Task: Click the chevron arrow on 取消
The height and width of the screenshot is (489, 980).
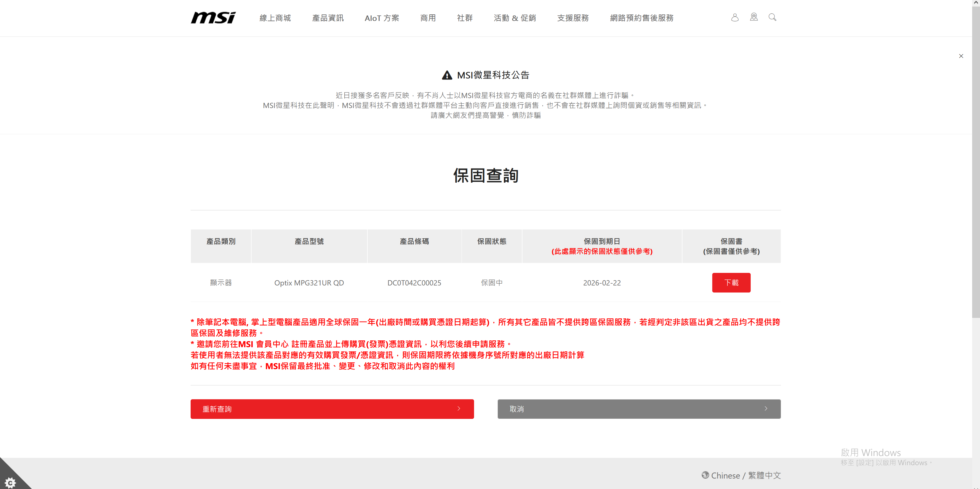Action: coord(766,409)
